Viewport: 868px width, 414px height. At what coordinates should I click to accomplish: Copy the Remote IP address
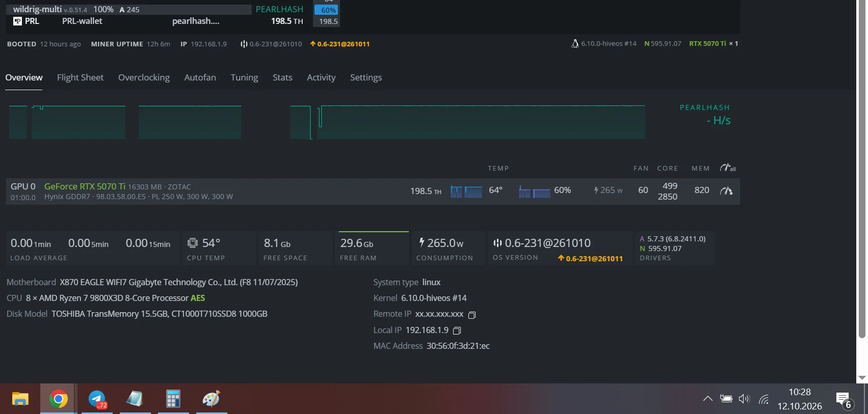pyautogui.click(x=472, y=315)
